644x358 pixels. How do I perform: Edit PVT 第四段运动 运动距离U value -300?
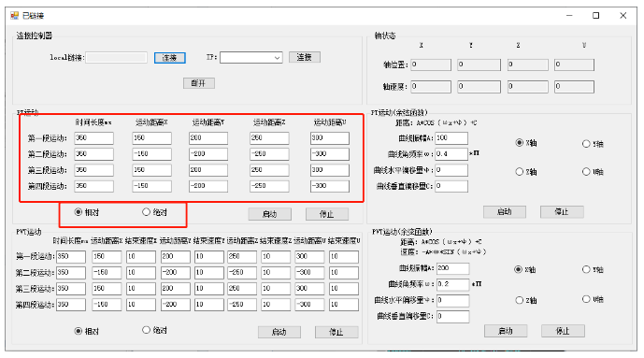coord(309,305)
